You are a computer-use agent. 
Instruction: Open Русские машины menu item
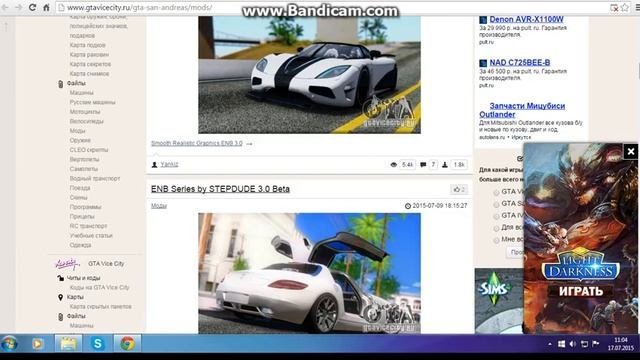[x=92, y=102]
